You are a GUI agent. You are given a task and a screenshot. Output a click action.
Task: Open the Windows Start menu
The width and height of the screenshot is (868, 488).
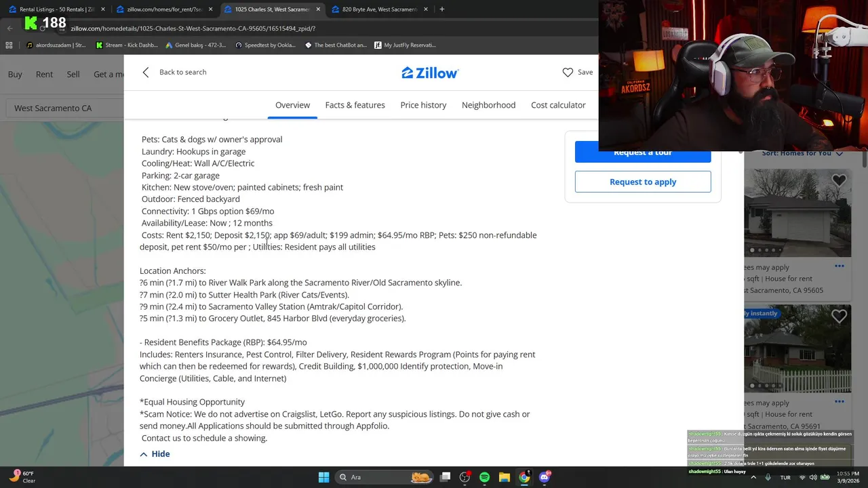tap(323, 477)
